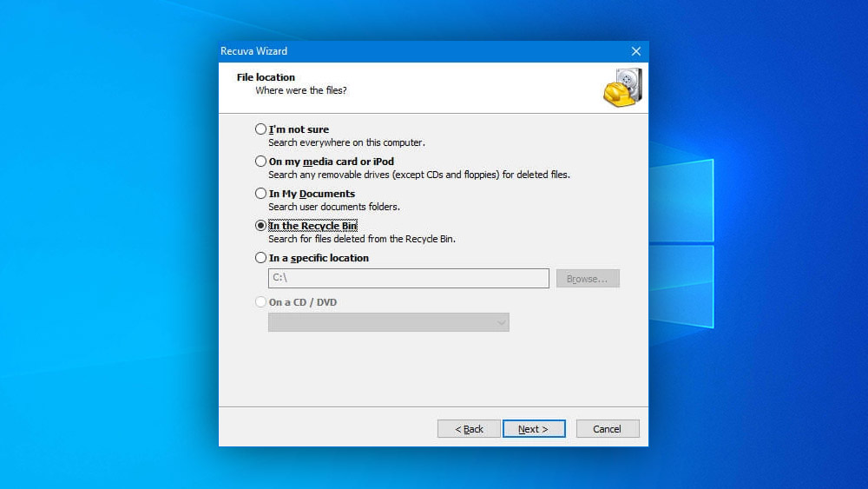Screen dimensions: 868x489
Task: Cancel the Recuva Wizard
Action: coord(608,429)
